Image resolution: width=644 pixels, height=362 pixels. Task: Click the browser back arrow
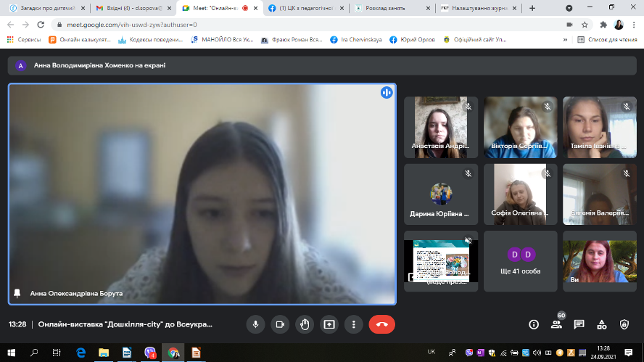pos(11,25)
